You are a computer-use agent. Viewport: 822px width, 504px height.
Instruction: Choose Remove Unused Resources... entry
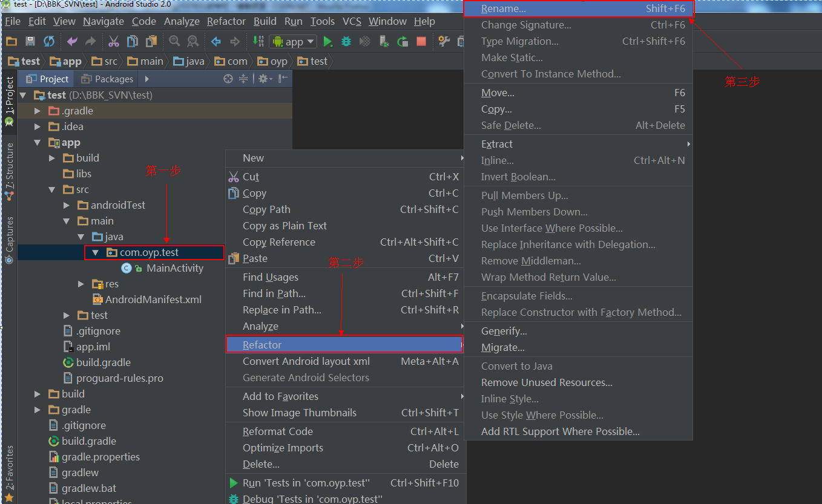[x=578, y=382]
